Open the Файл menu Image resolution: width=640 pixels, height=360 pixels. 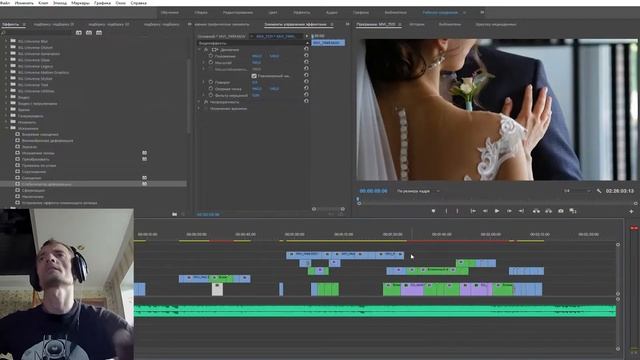pyautogui.click(x=5, y=3)
